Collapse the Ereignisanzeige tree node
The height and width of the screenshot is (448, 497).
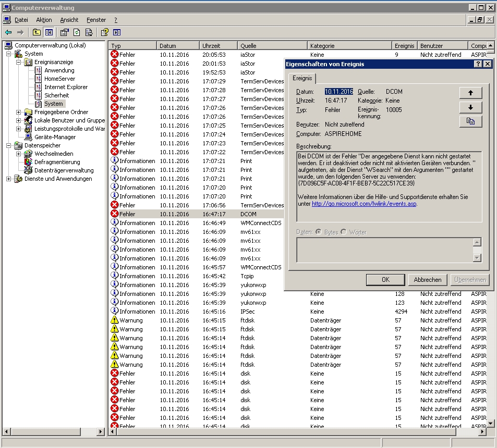coord(18,63)
